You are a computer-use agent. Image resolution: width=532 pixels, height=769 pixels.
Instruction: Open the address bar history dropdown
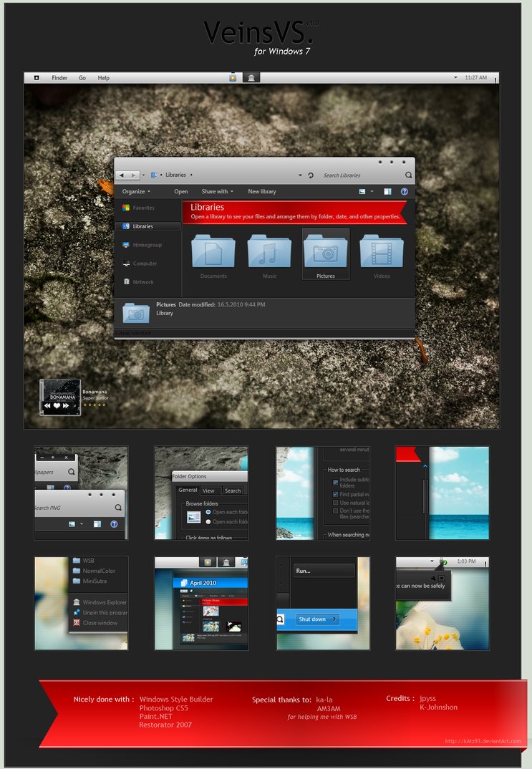point(300,175)
